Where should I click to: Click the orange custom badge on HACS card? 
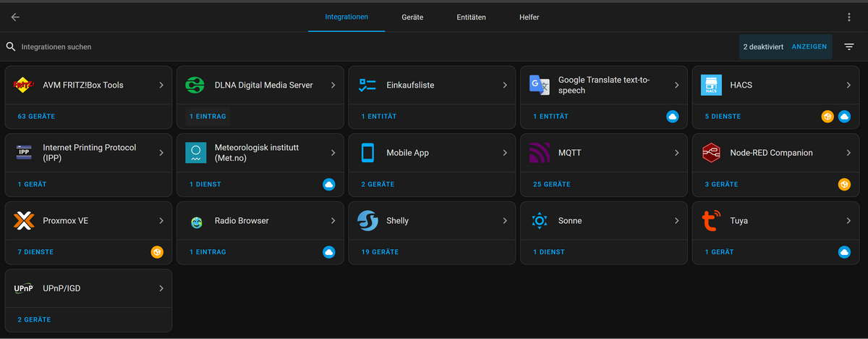(x=827, y=116)
